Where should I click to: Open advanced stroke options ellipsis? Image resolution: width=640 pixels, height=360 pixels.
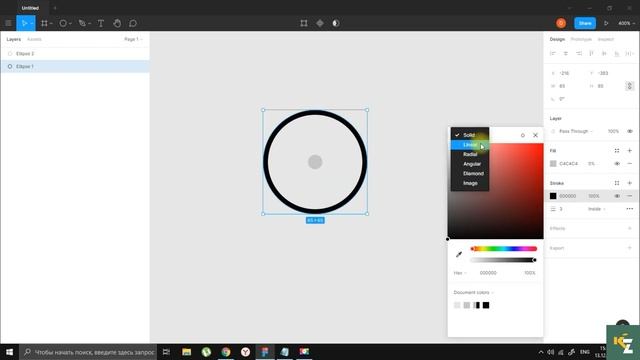click(629, 209)
